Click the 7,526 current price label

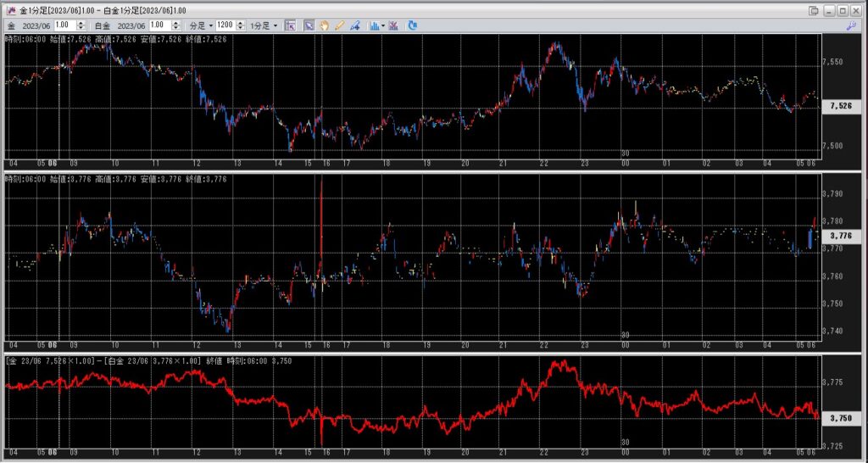pyautogui.click(x=841, y=106)
